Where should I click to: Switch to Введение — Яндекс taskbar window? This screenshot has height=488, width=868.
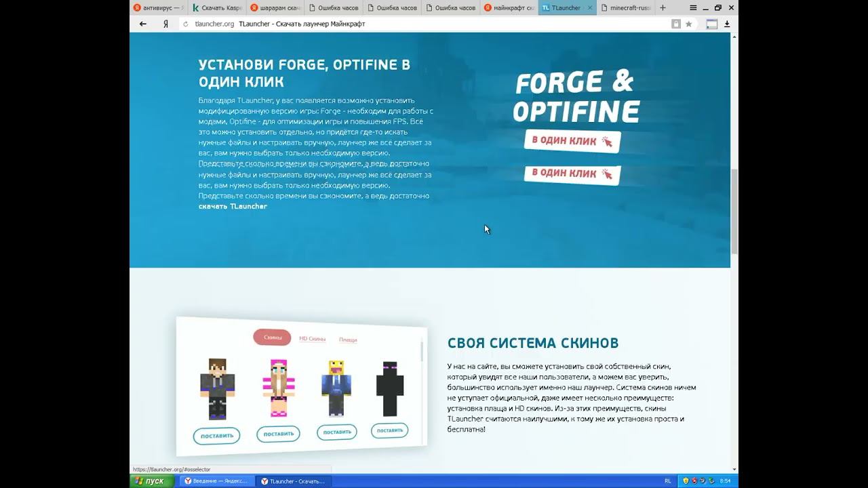pos(217,481)
